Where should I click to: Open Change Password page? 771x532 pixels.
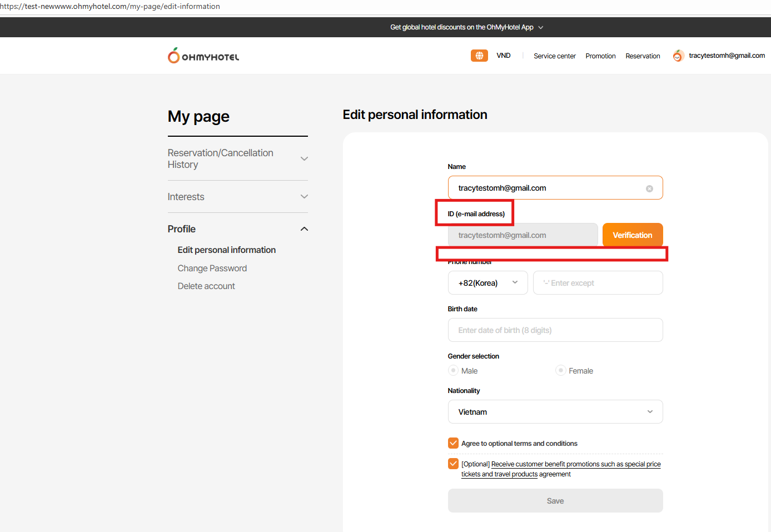(212, 269)
